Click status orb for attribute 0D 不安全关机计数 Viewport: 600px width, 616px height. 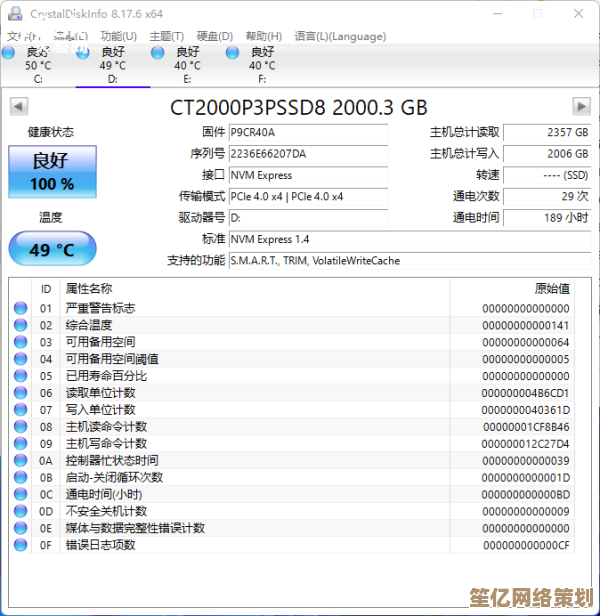[20, 511]
